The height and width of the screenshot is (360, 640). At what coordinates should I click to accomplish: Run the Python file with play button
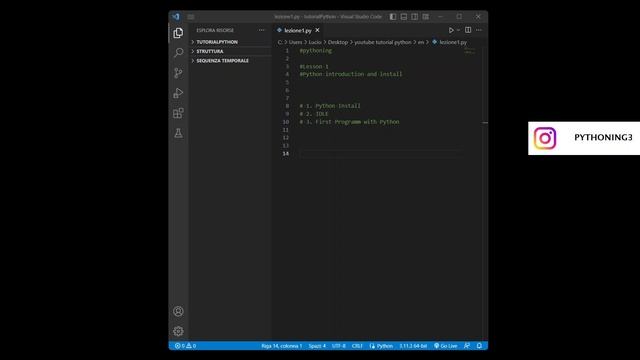(x=451, y=30)
